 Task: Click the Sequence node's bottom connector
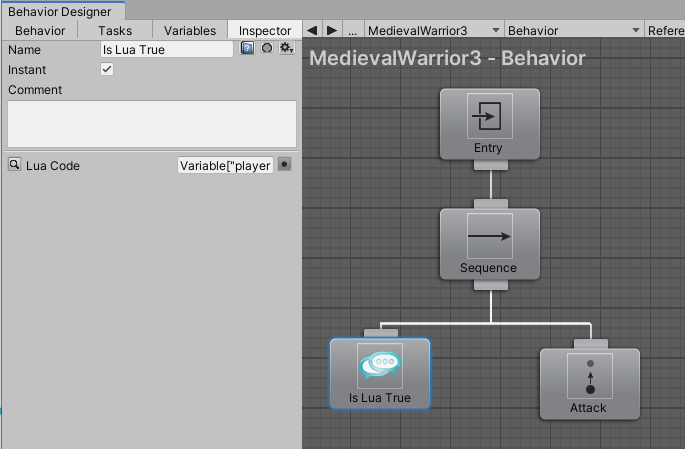pos(491,285)
